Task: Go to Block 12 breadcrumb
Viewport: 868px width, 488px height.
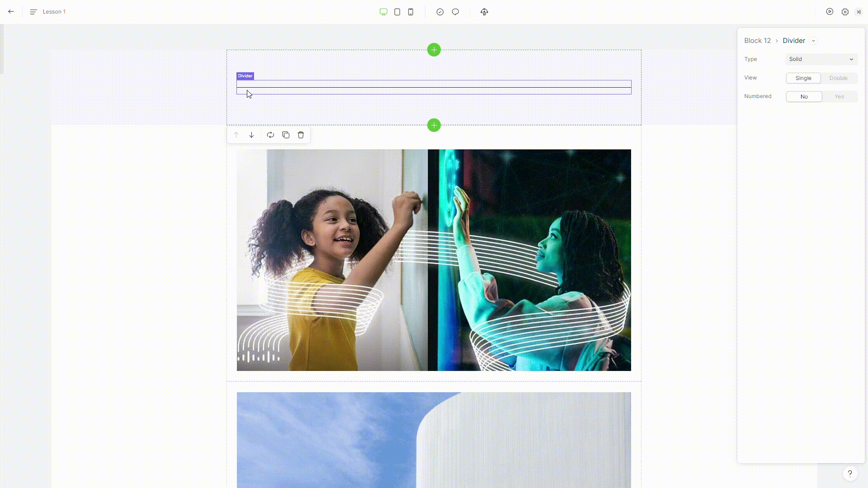Action: (x=757, y=41)
